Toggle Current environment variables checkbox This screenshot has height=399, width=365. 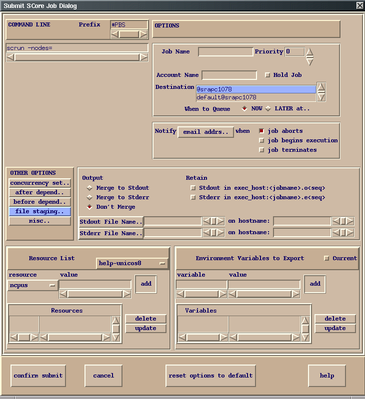tap(327, 258)
